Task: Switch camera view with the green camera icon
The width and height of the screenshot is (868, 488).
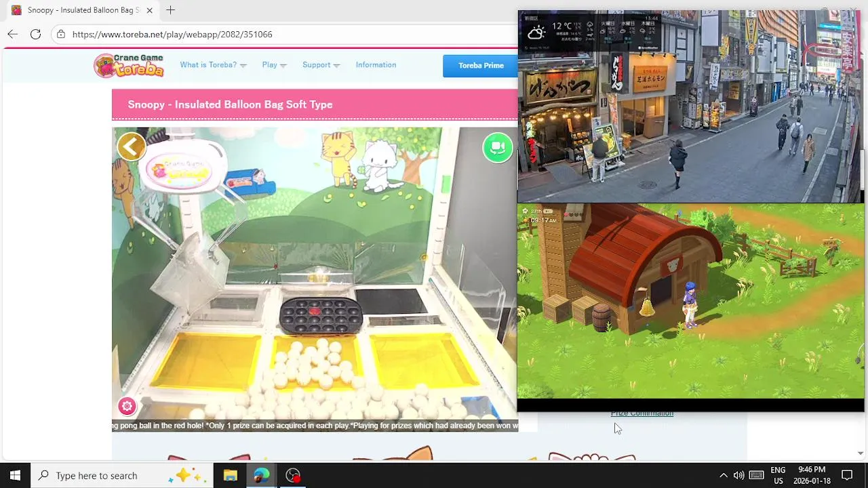Action: (x=498, y=148)
